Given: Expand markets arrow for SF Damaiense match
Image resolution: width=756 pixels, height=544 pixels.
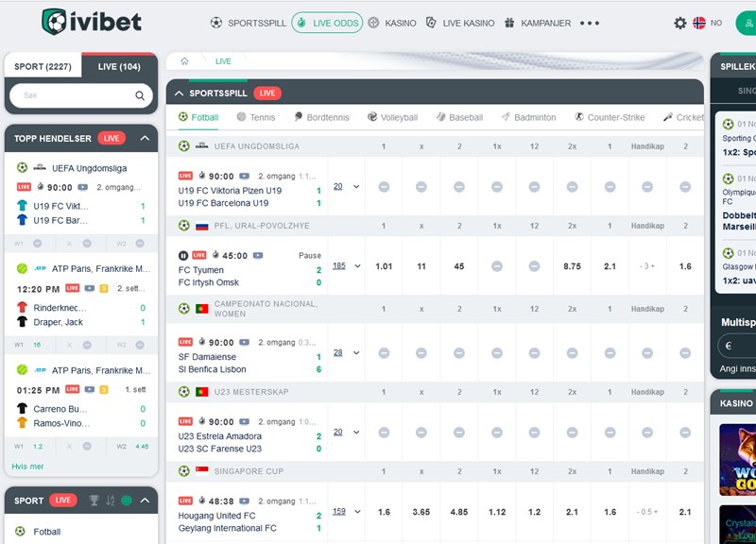Looking at the screenshot, I should tap(356, 352).
